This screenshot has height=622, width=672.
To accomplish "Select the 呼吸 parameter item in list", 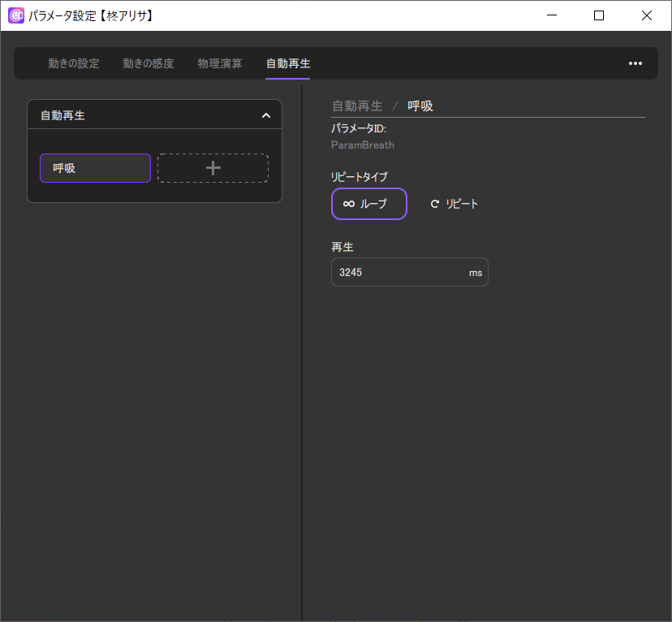I will pyautogui.click(x=95, y=168).
